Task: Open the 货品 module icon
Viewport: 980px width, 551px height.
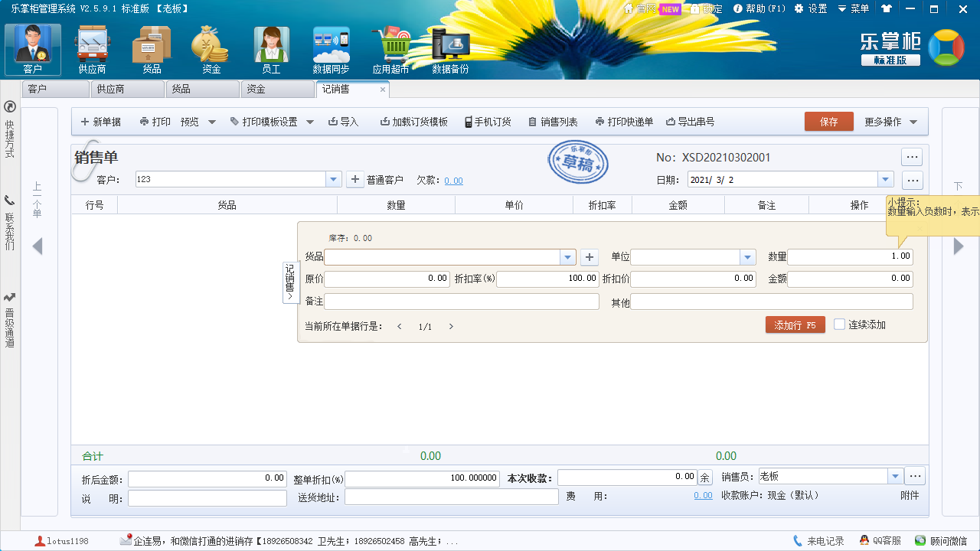Action: (x=151, y=46)
